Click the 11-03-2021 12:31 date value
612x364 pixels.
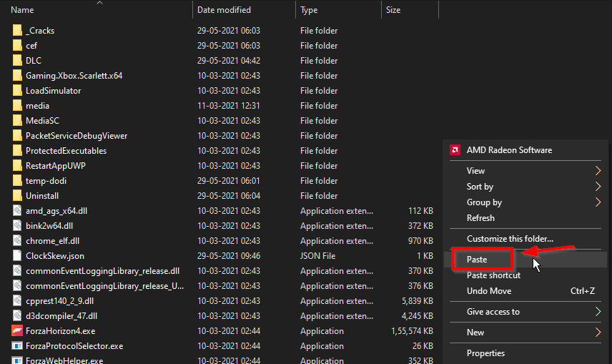click(229, 105)
